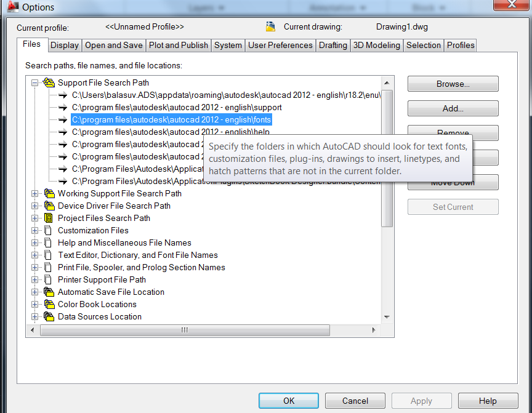Screen dimensions: 532x413
Task: Open the User Preferences tab
Action: pyautogui.click(x=280, y=46)
